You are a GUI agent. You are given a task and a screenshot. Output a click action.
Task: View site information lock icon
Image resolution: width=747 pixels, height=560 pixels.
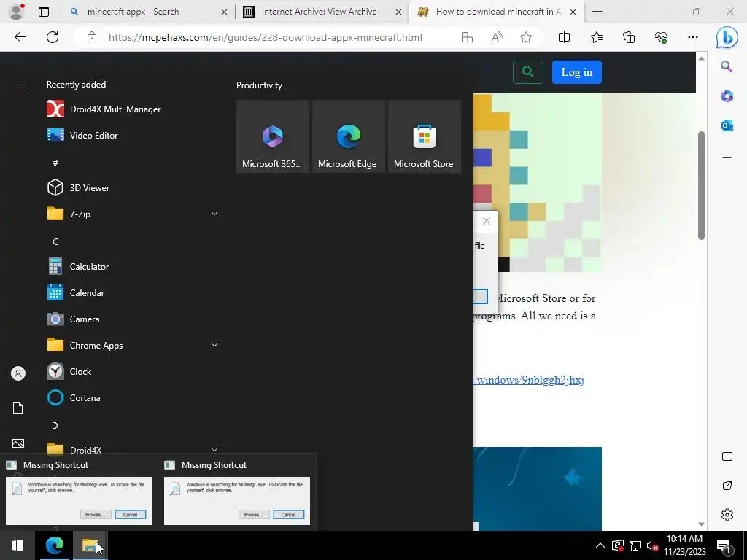(92, 37)
